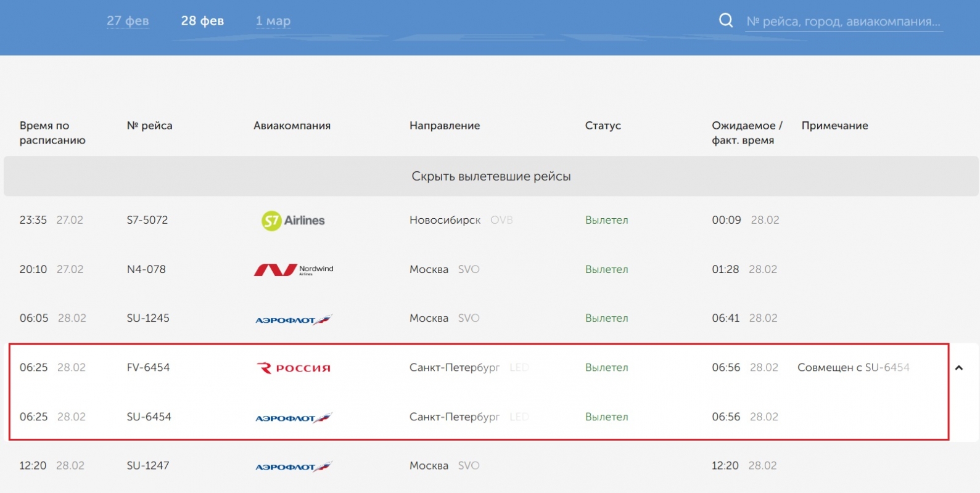
Task: Click the "Статус" column header
Action: (x=603, y=126)
